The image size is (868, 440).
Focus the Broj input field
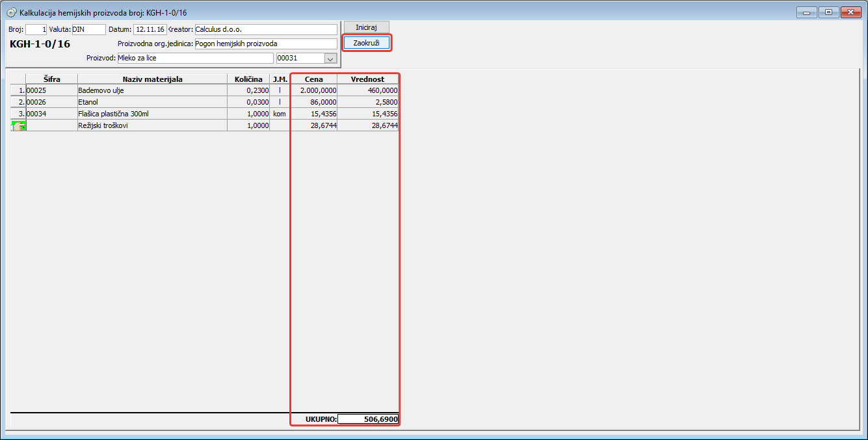coord(36,29)
